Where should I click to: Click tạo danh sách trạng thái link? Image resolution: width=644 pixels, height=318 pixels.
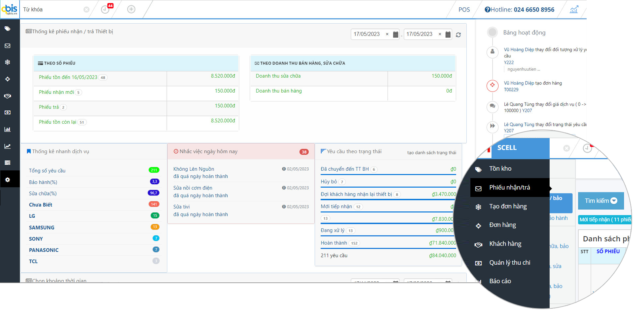coord(432,153)
